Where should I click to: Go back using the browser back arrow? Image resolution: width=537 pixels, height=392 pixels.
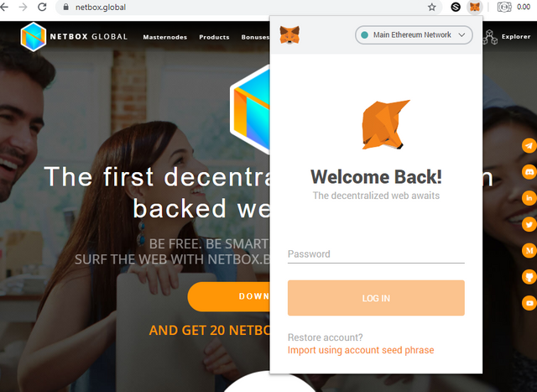click(x=4, y=7)
